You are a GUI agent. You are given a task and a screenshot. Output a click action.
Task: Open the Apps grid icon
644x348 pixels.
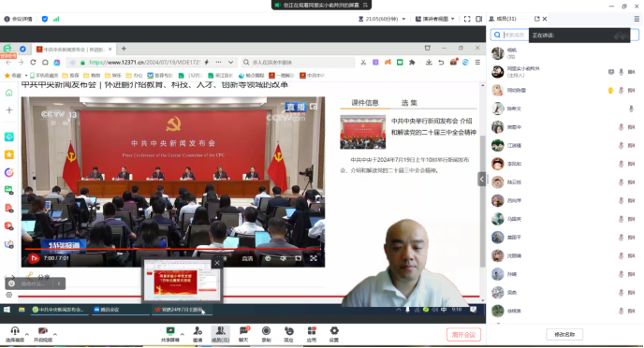(x=312, y=331)
